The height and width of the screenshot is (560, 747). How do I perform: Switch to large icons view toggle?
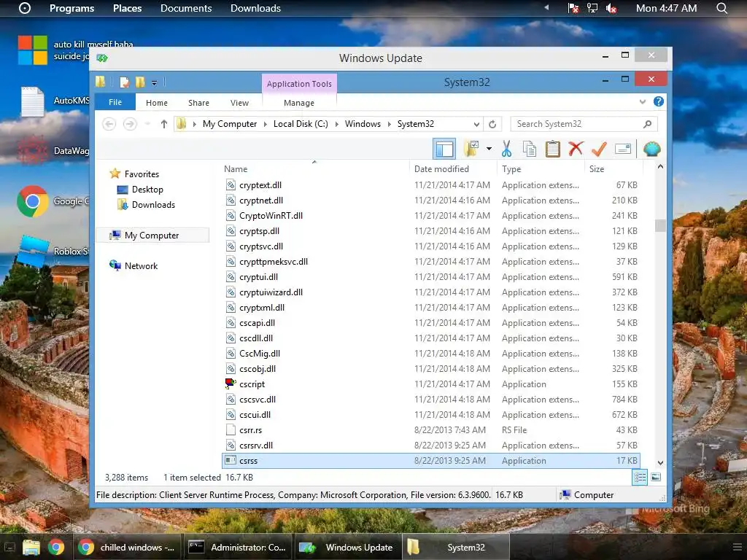pos(656,477)
